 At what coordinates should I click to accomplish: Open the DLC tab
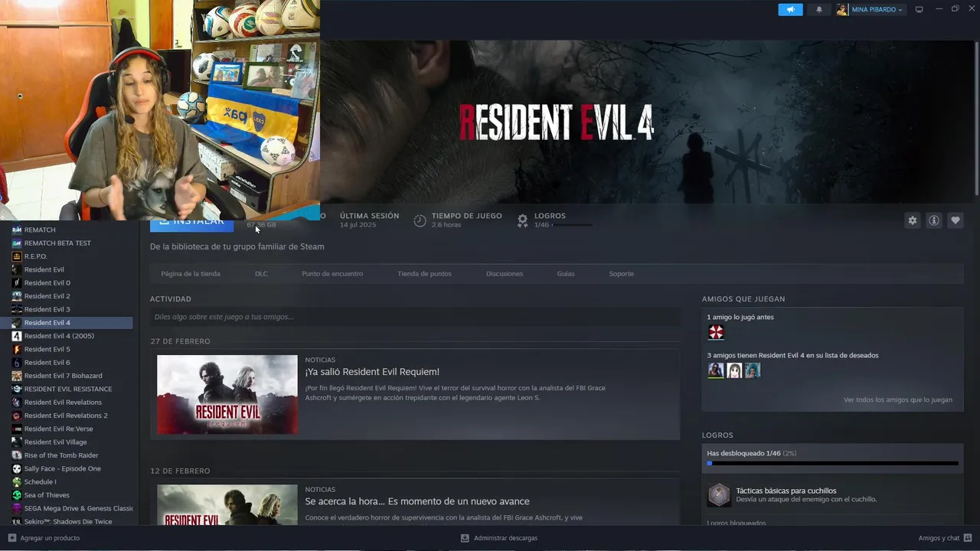click(x=261, y=274)
